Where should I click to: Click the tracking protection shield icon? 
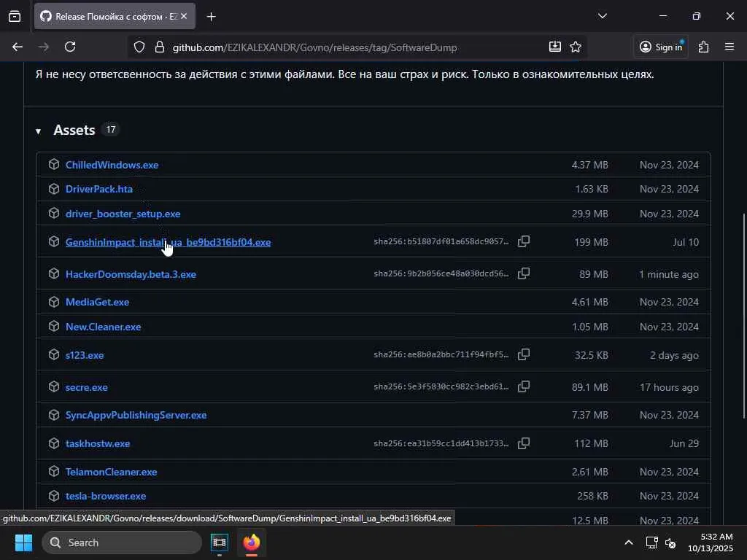tap(139, 47)
